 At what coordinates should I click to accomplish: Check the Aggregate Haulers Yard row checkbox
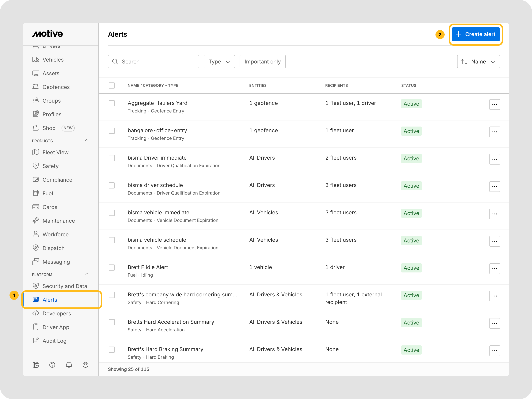coord(112,103)
